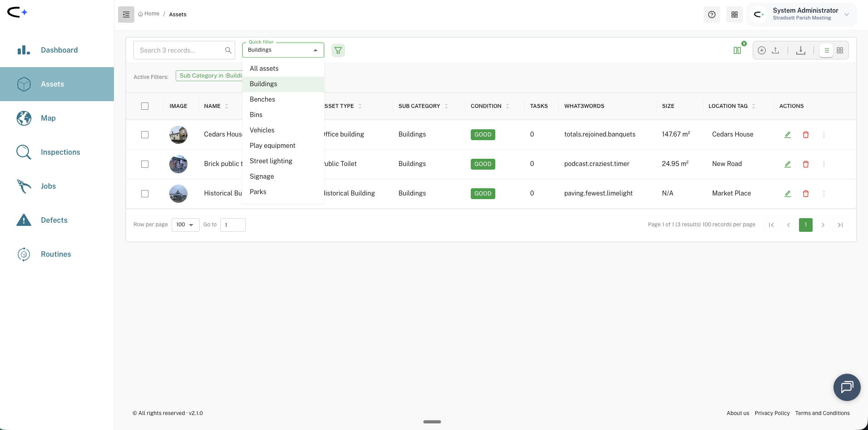The width and height of the screenshot is (868, 430).
Task: Sort by Location Tag column
Action: tap(754, 106)
